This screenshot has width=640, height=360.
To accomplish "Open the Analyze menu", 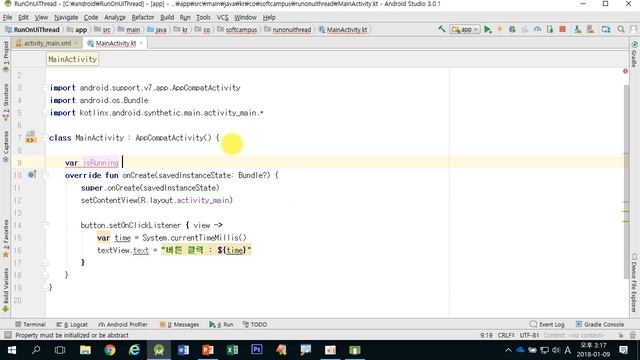I will (x=115, y=17).
